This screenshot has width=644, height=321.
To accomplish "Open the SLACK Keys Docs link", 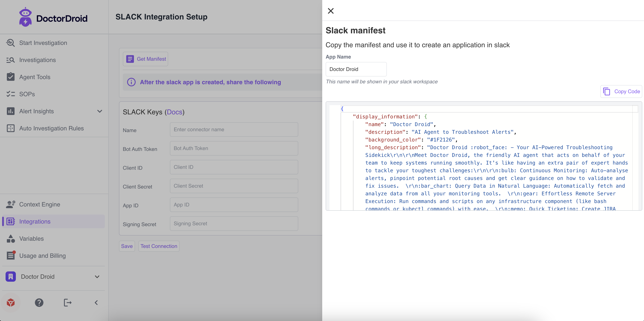I will [174, 112].
